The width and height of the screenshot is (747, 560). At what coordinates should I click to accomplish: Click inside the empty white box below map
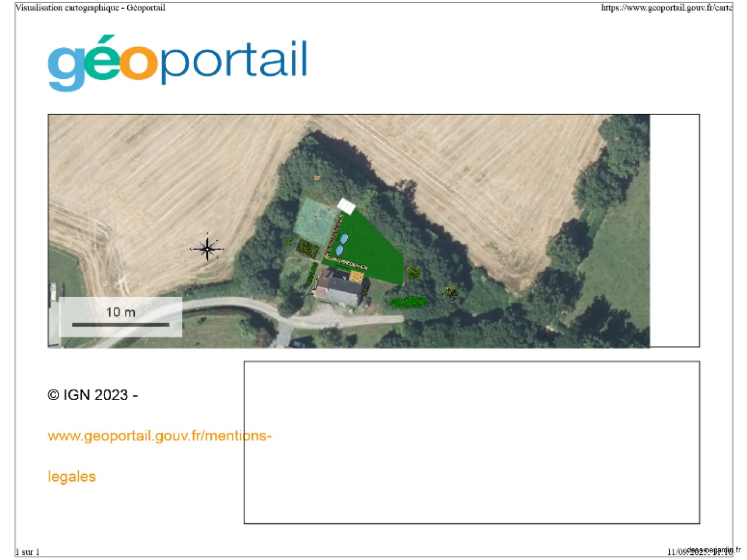click(471, 442)
